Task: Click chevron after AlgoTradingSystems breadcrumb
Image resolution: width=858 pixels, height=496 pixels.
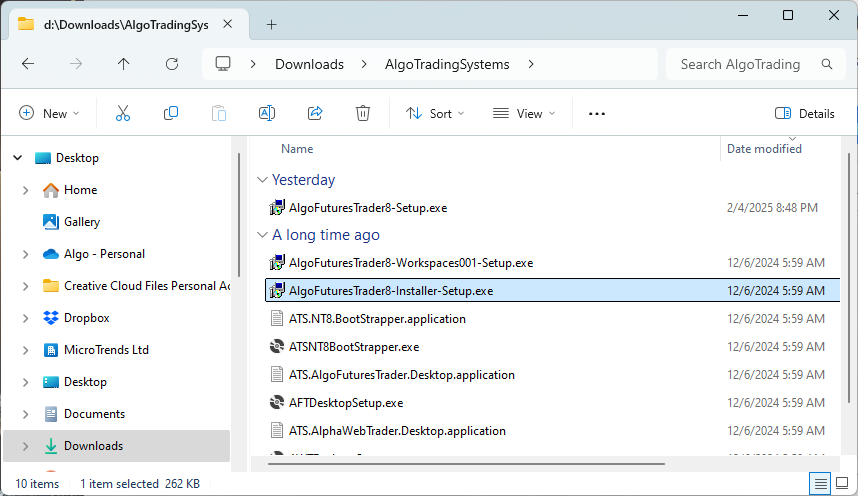Action: (x=531, y=64)
